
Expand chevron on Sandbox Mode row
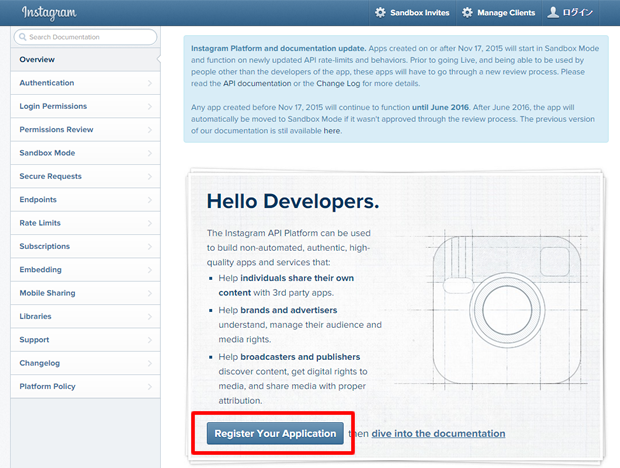point(150,153)
